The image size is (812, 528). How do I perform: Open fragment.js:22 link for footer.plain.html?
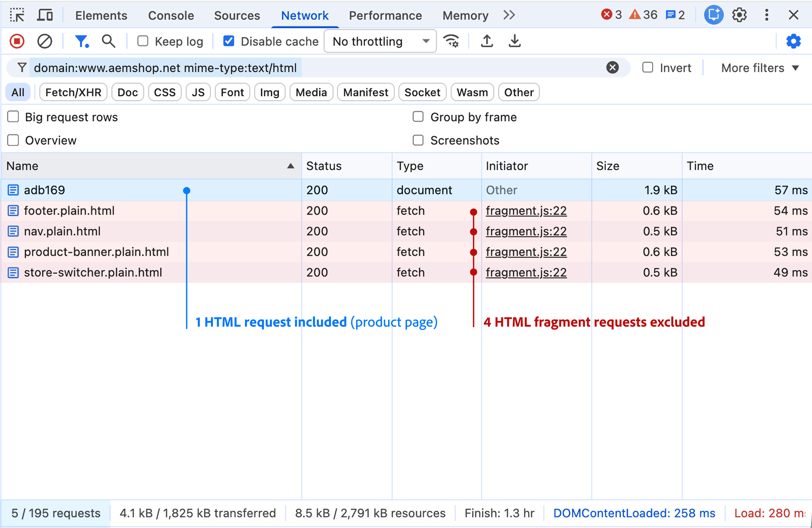(526, 211)
